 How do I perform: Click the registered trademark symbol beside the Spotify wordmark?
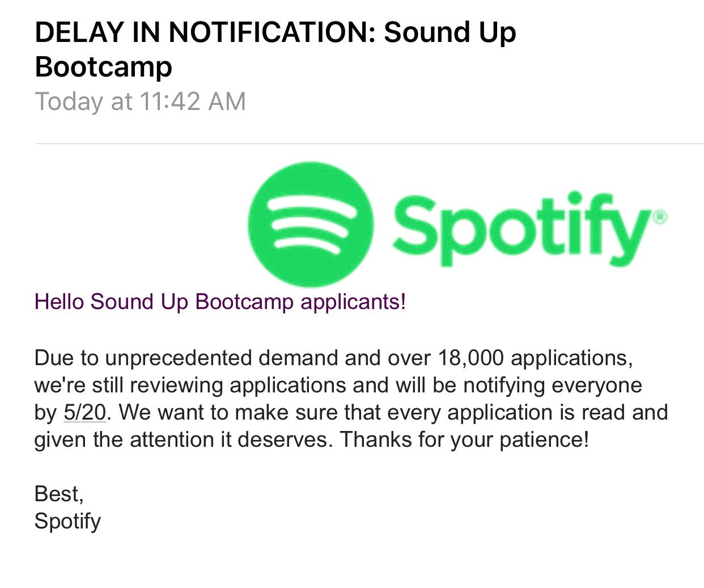pos(660,217)
